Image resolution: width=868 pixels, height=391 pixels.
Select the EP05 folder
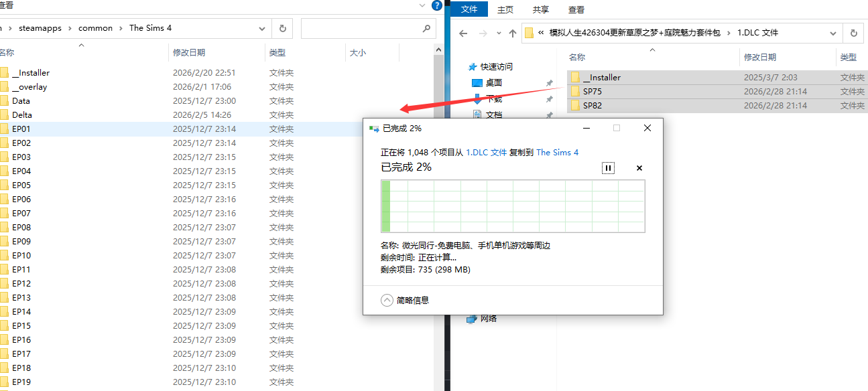pyautogui.click(x=21, y=185)
